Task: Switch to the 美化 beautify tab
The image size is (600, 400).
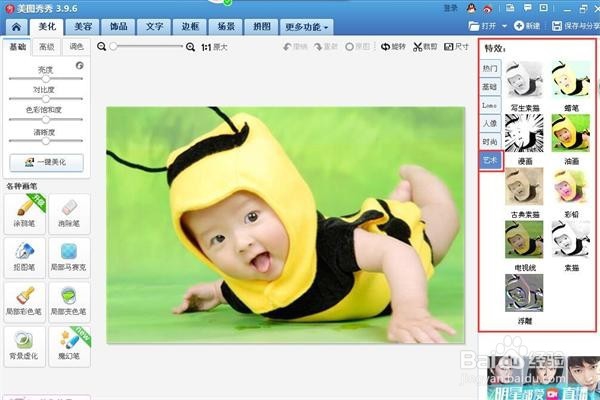Action: tap(47, 26)
